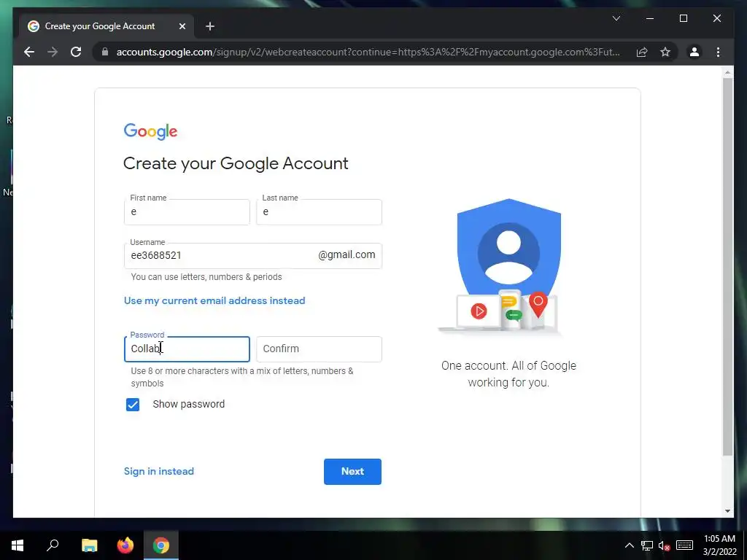
Task: Minimize the Chrome window
Action: pos(650,18)
